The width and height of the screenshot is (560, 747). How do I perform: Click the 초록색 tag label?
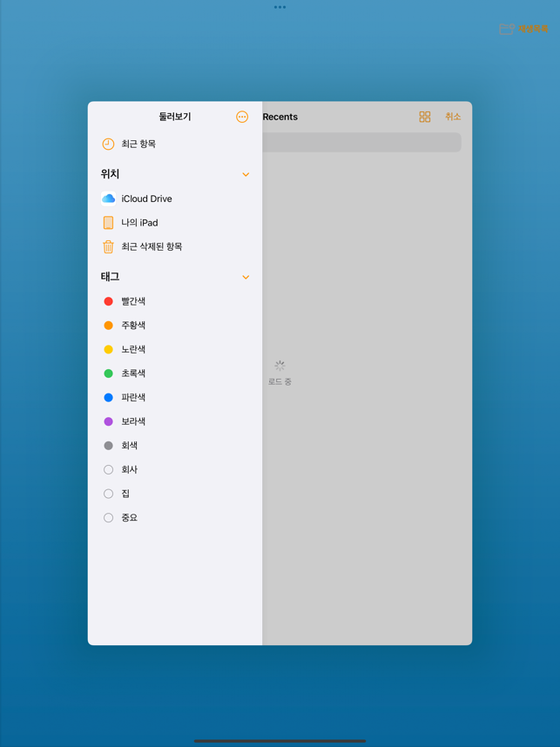click(133, 373)
